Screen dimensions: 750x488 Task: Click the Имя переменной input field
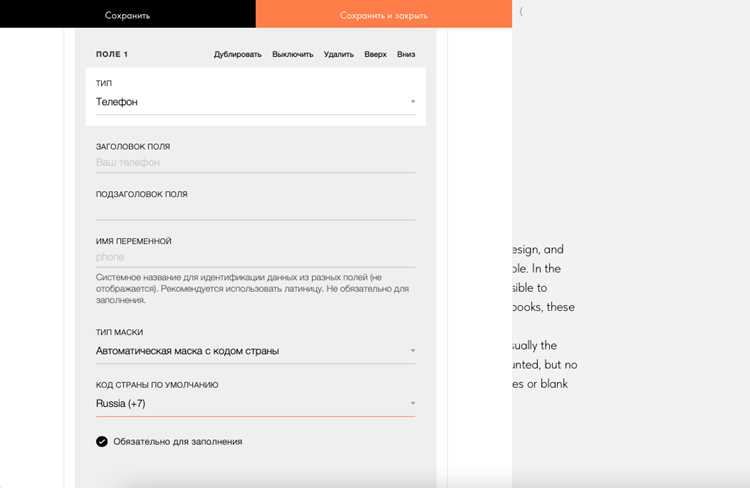tap(255, 257)
